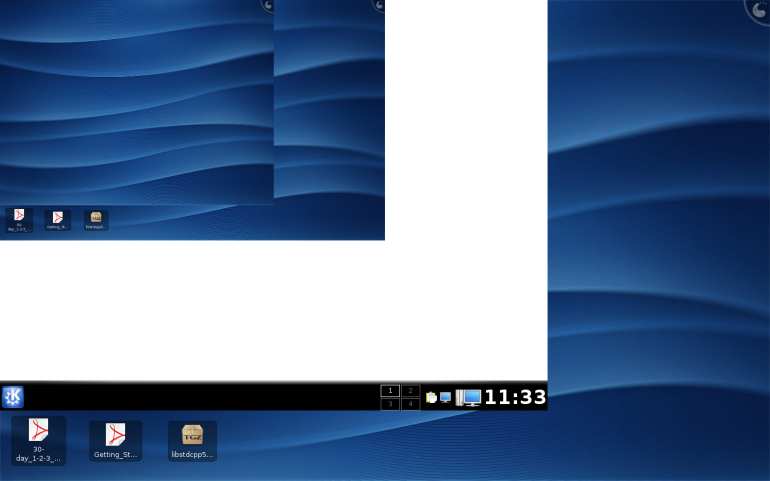Image resolution: width=770 pixels, height=481 pixels.
Task: Select miniature Getting_St PDF icon on upper desktop
Action: (57, 218)
